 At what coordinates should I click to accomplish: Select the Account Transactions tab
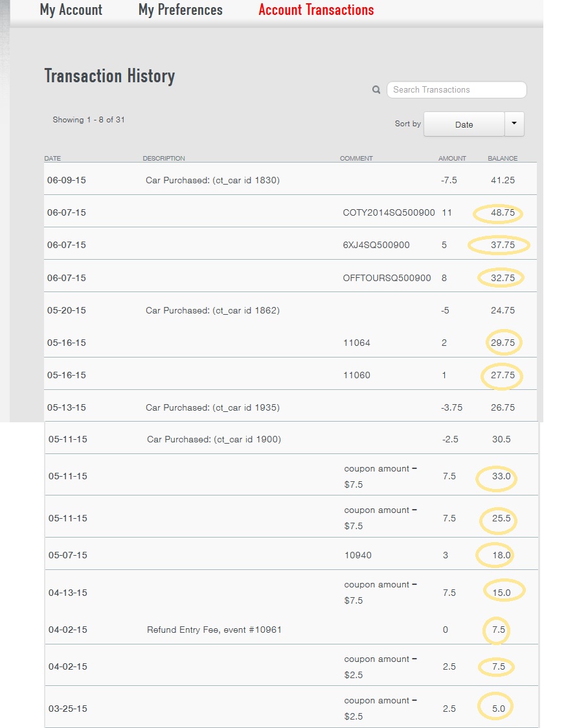[316, 10]
